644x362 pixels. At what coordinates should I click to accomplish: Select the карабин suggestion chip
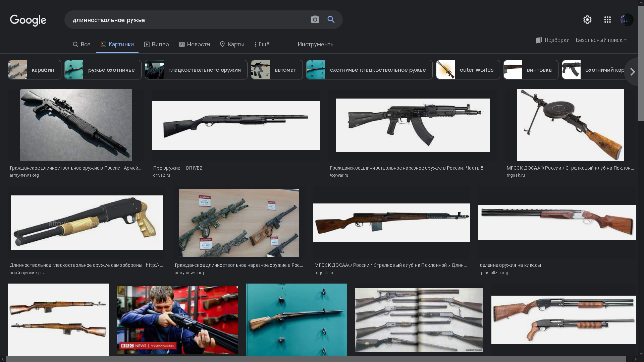[x=35, y=70]
